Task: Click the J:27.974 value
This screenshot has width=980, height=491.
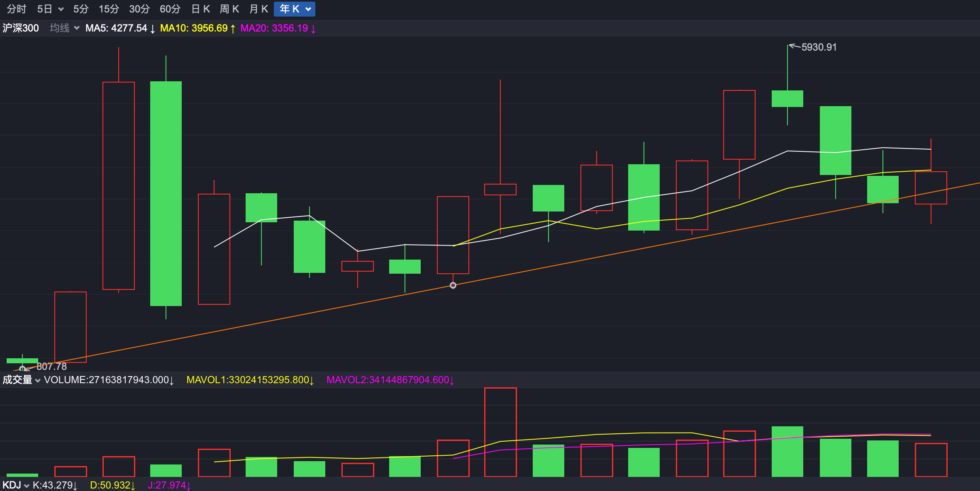Action: [x=169, y=485]
